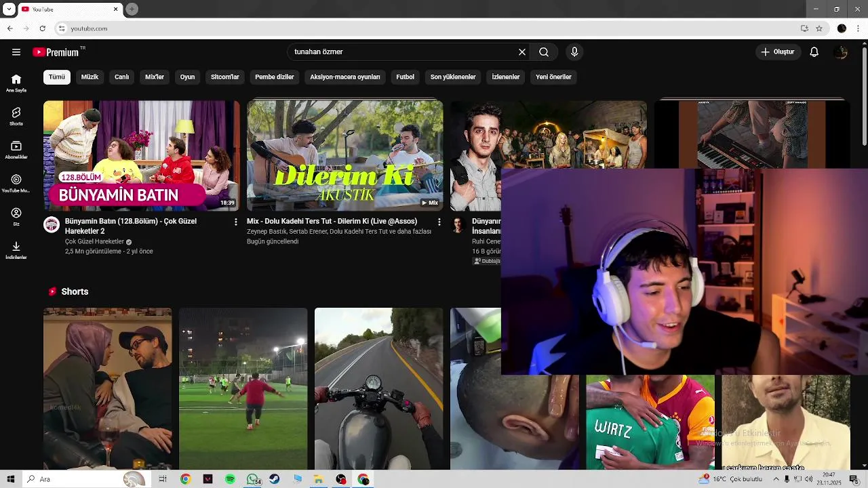The width and height of the screenshot is (868, 488).
Task: Open the motorcycle road Short
Action: tap(379, 388)
